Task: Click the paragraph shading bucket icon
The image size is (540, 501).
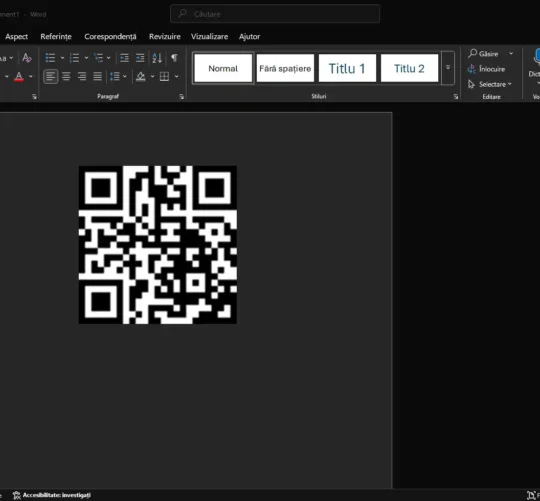Action: point(141,76)
